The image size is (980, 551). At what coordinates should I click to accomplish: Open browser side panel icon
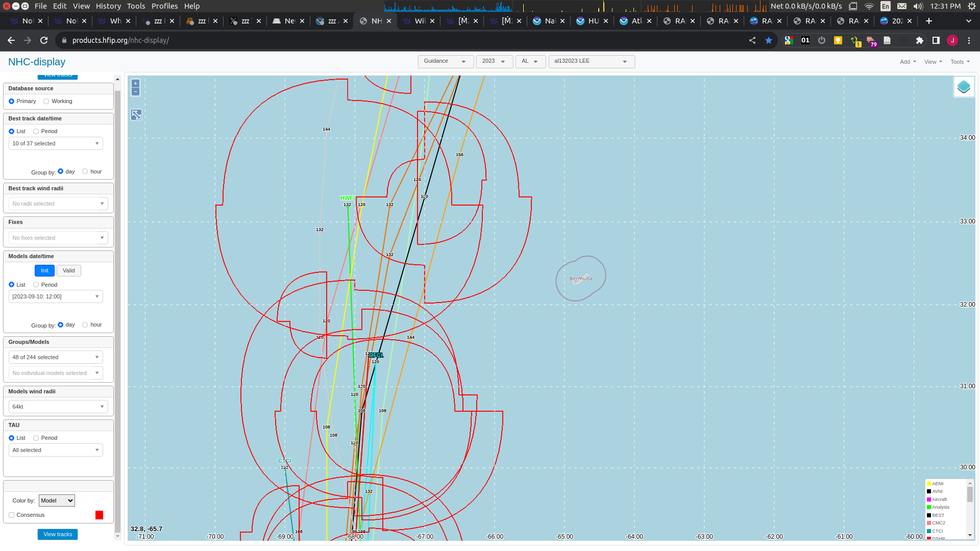936,40
